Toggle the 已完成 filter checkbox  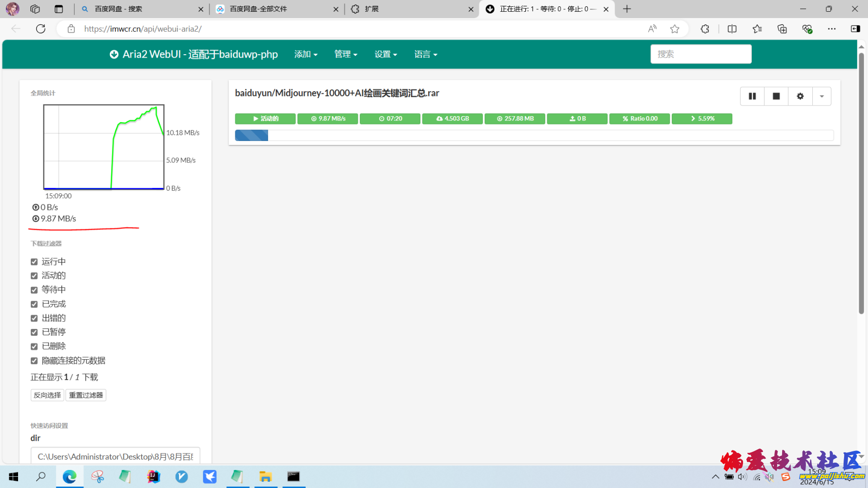34,304
